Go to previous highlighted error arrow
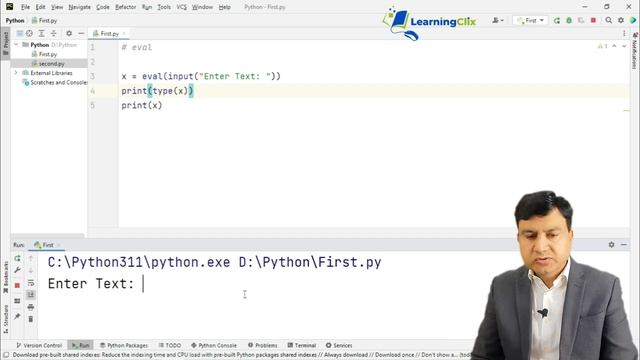640x360 pixels. [614, 46]
